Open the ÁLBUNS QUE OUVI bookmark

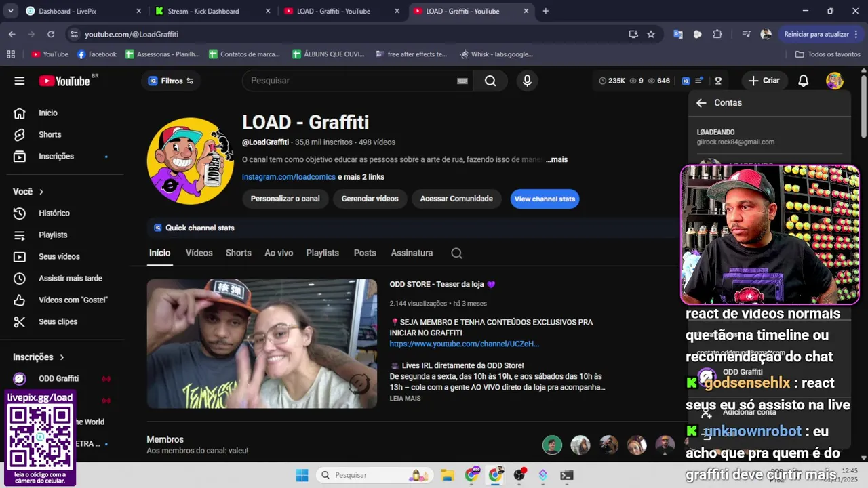pos(329,54)
